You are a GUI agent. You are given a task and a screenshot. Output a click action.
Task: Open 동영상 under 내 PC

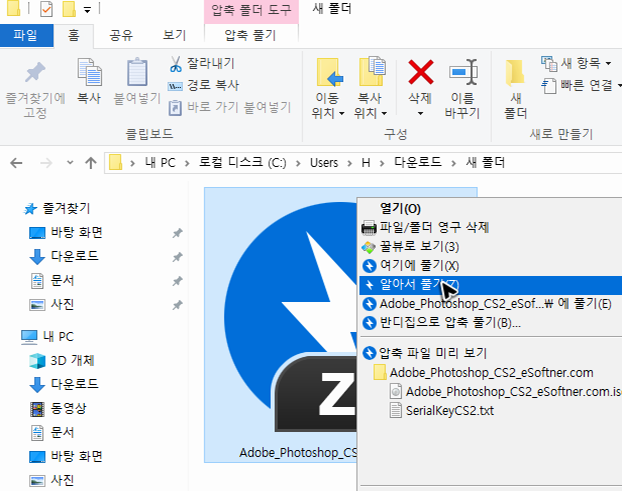pos(58,409)
